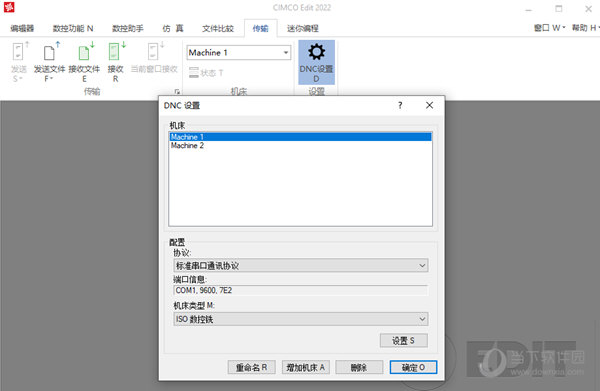Select Machine 1 in machine list
Image resolution: width=600 pixels, height=391 pixels.
[301, 137]
